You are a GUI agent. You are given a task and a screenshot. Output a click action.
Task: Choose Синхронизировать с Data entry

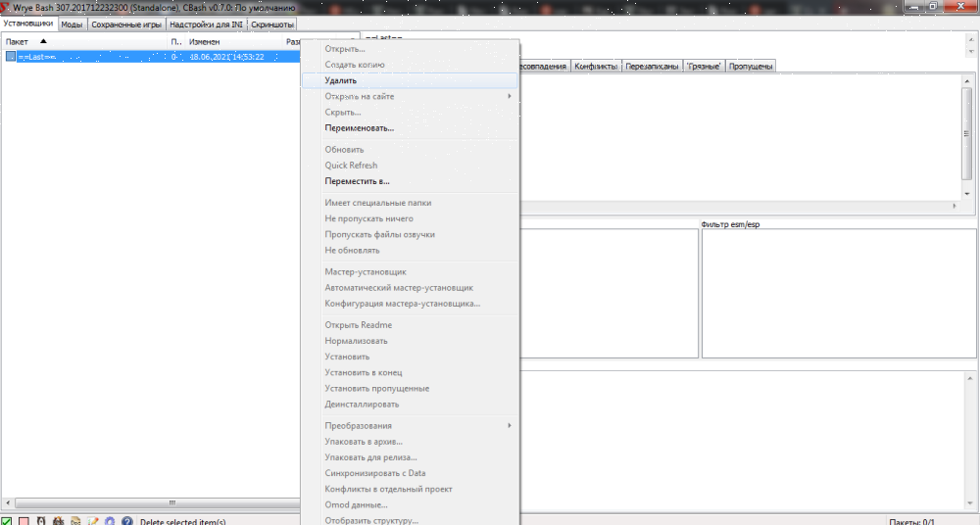coord(410,473)
